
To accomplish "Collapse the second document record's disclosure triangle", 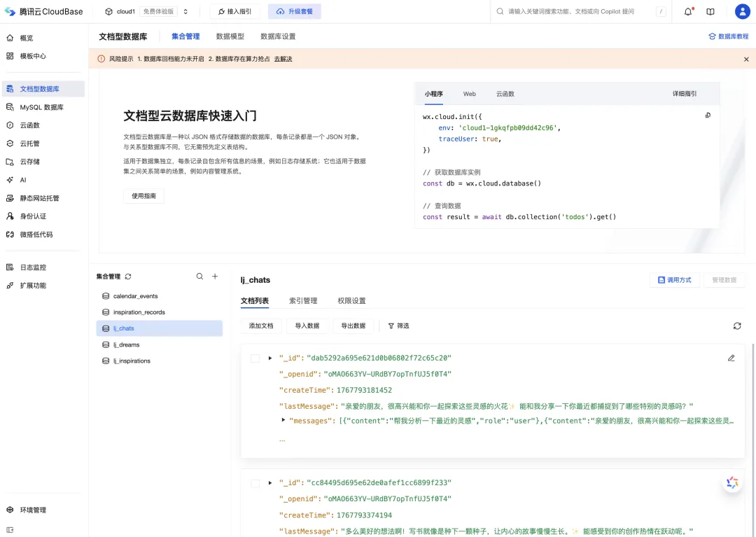I will (269, 483).
